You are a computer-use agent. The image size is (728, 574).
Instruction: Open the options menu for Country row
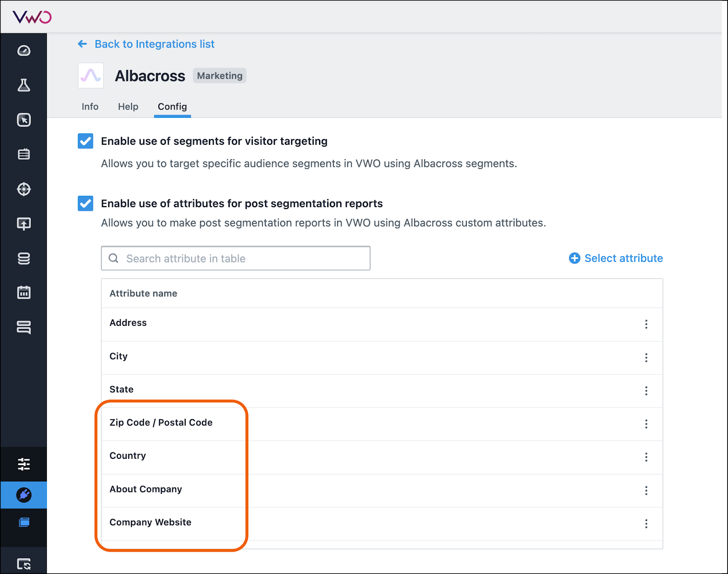(x=646, y=457)
